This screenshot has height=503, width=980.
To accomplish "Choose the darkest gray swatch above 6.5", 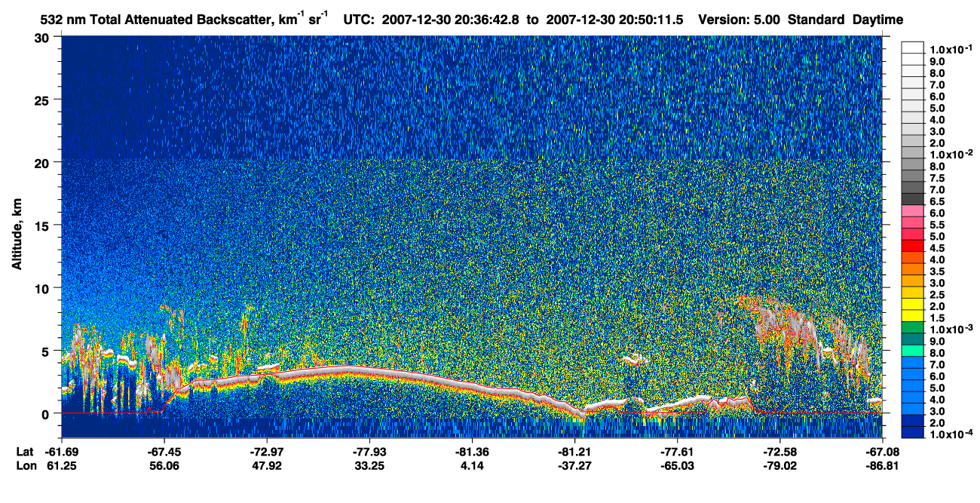I will point(912,201).
